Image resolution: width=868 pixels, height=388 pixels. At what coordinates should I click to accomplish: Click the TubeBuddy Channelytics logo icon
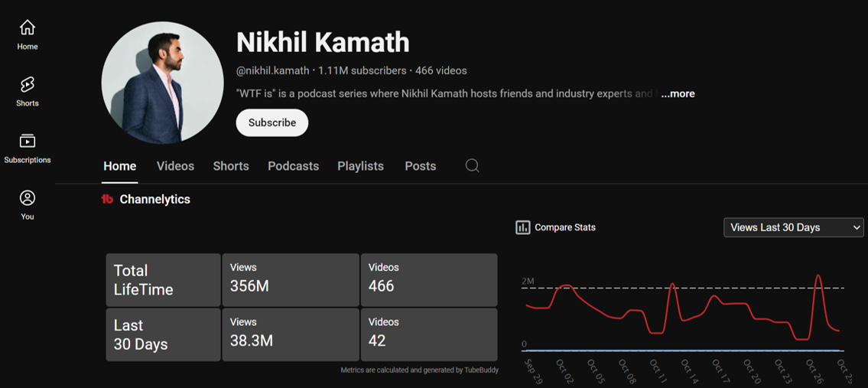pos(107,200)
